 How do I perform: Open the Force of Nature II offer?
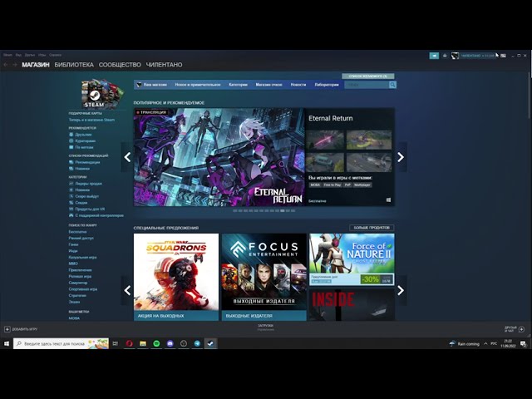(352, 259)
